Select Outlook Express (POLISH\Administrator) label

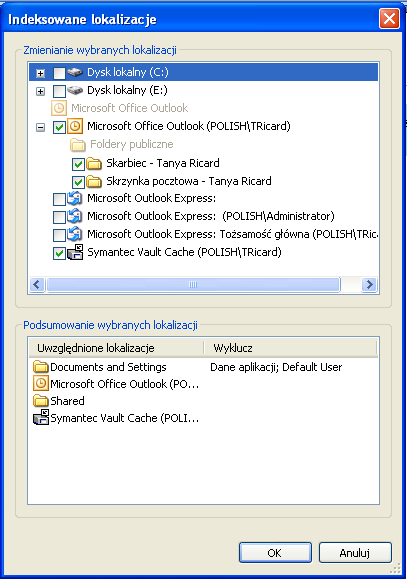click(211, 216)
